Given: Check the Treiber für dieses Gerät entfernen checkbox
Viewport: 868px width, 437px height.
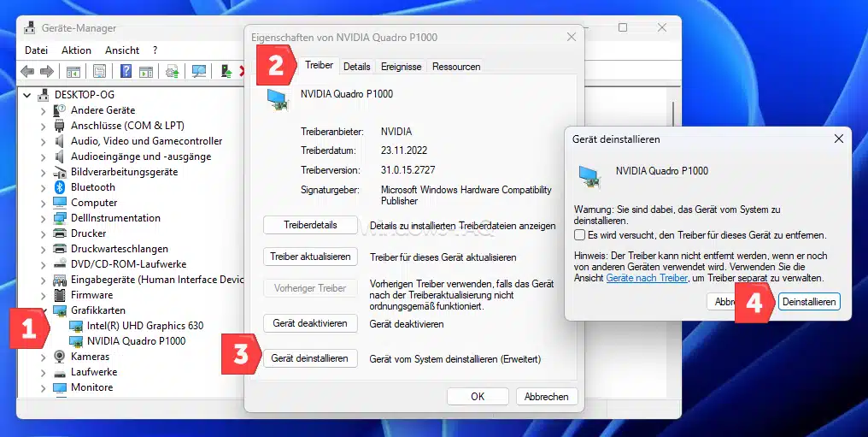Looking at the screenshot, I should [579, 235].
